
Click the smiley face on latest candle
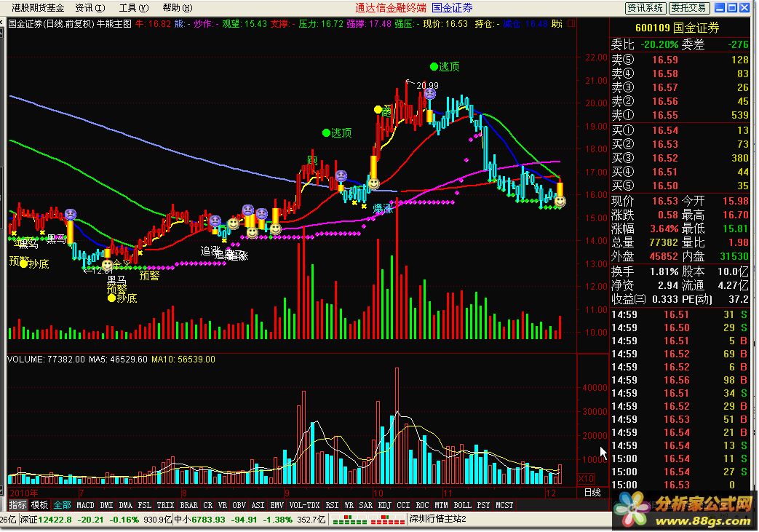pos(560,200)
